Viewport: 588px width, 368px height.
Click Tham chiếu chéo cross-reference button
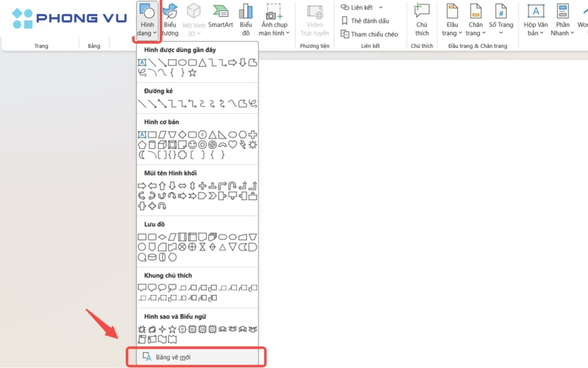tap(369, 34)
